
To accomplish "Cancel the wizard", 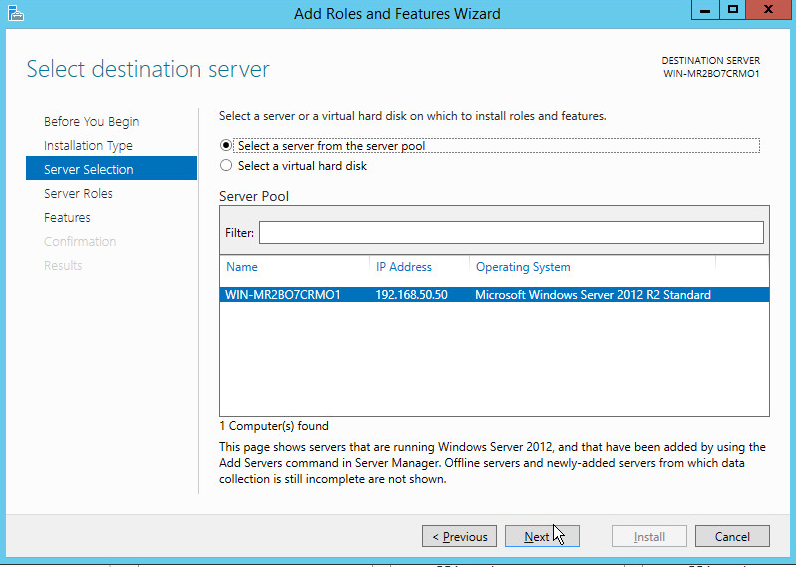I will (732, 537).
